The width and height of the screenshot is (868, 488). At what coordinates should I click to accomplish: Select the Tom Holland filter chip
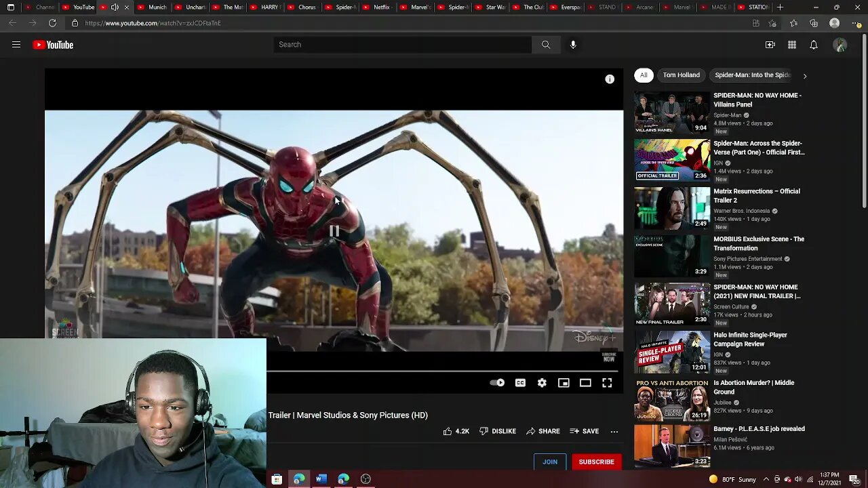tap(681, 75)
